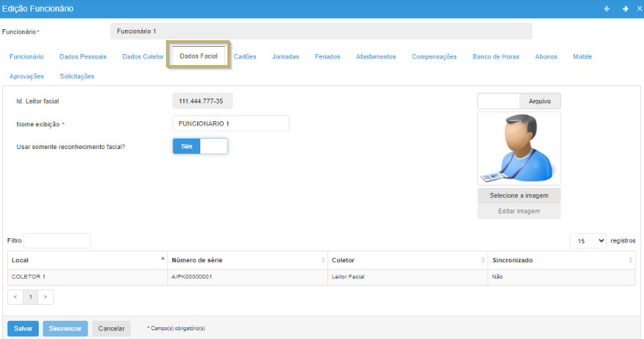Go to the next table page
Image resolution: width=644 pixels, height=339 pixels.
coord(46,297)
